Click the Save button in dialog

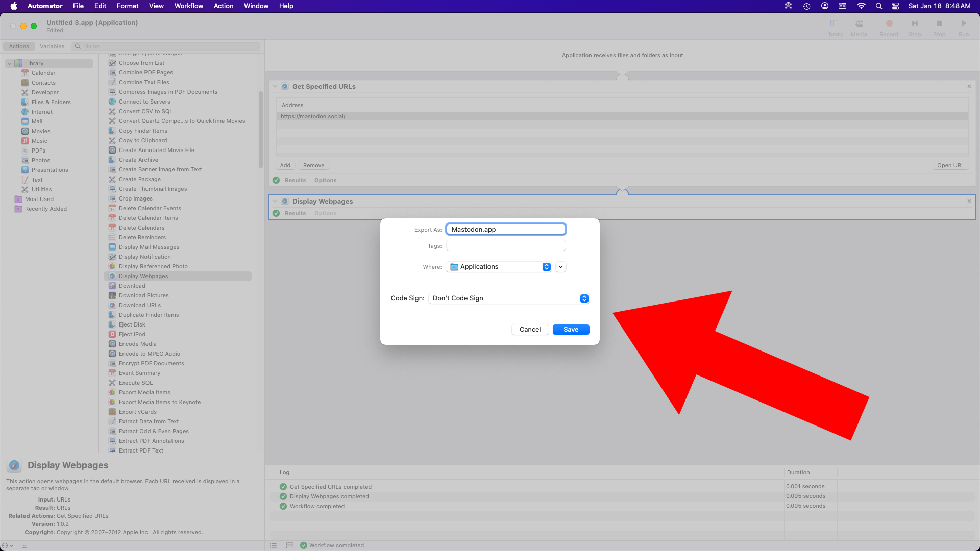point(571,330)
